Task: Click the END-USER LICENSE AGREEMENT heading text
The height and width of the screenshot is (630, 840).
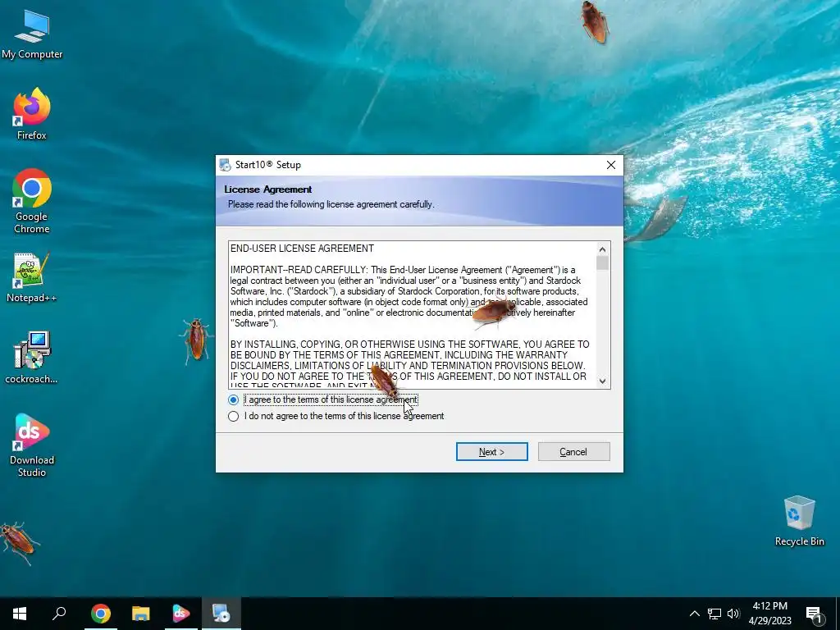Action: [302, 249]
